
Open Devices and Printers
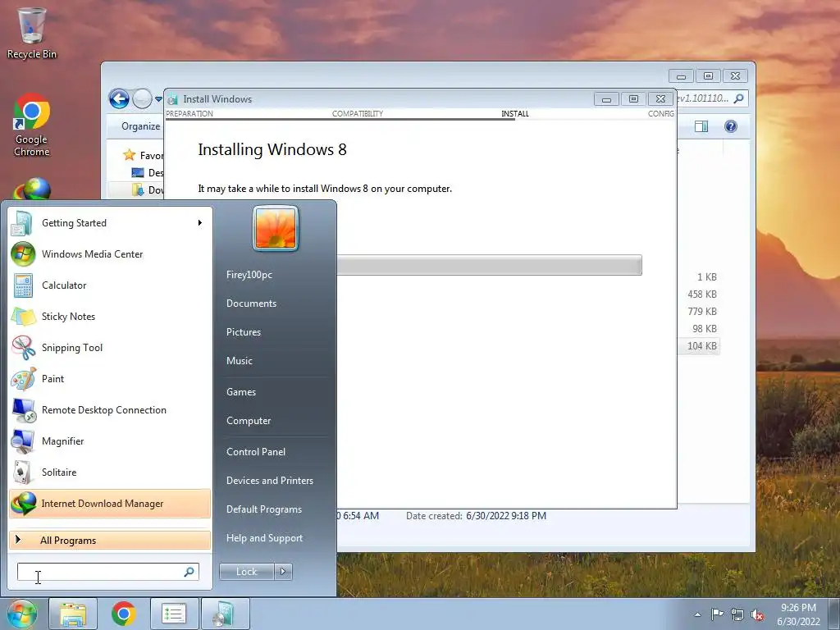[x=269, y=481]
